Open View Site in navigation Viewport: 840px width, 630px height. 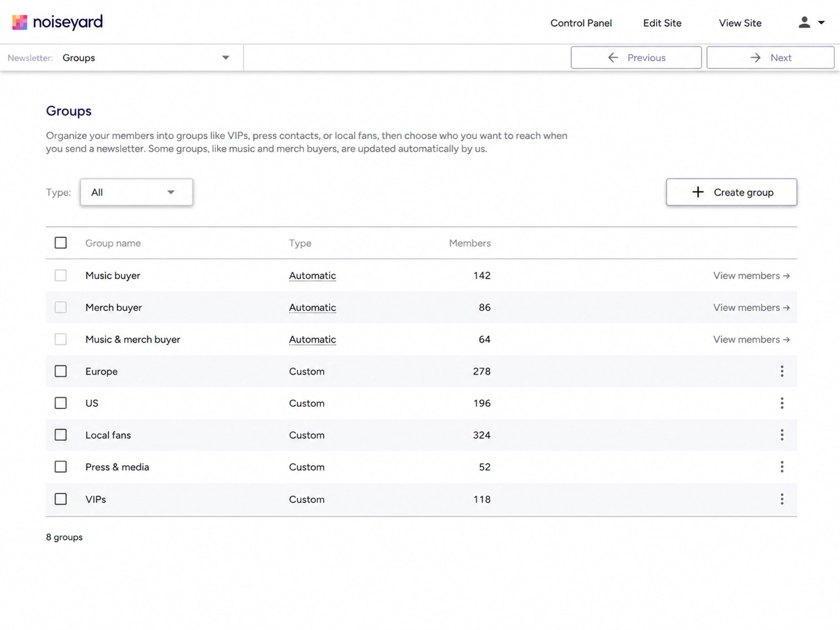pos(740,23)
